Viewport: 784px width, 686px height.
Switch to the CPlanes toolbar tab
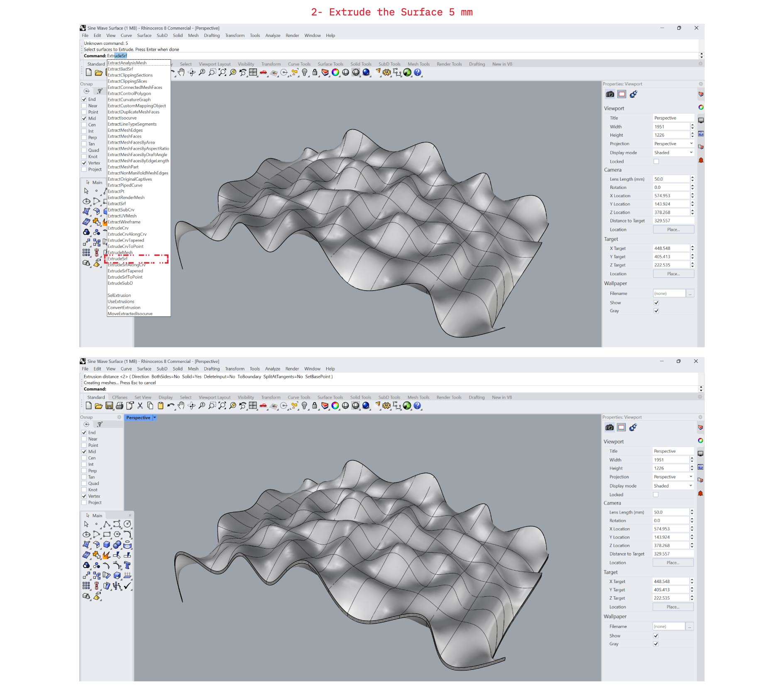click(x=120, y=397)
